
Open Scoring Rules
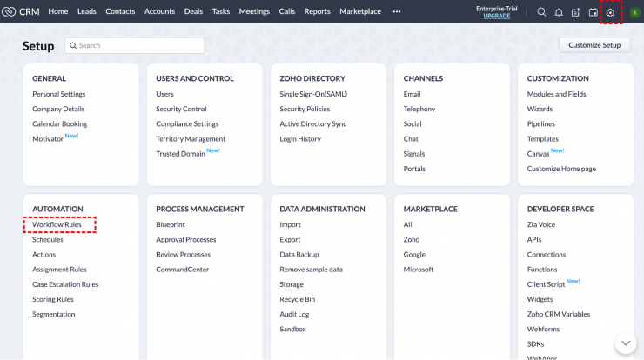pyautogui.click(x=52, y=299)
